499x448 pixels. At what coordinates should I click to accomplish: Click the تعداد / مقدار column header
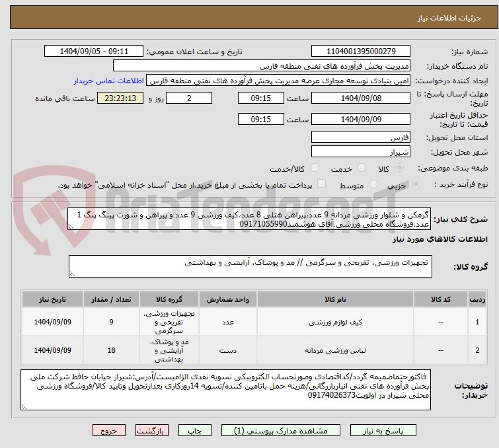111,299
